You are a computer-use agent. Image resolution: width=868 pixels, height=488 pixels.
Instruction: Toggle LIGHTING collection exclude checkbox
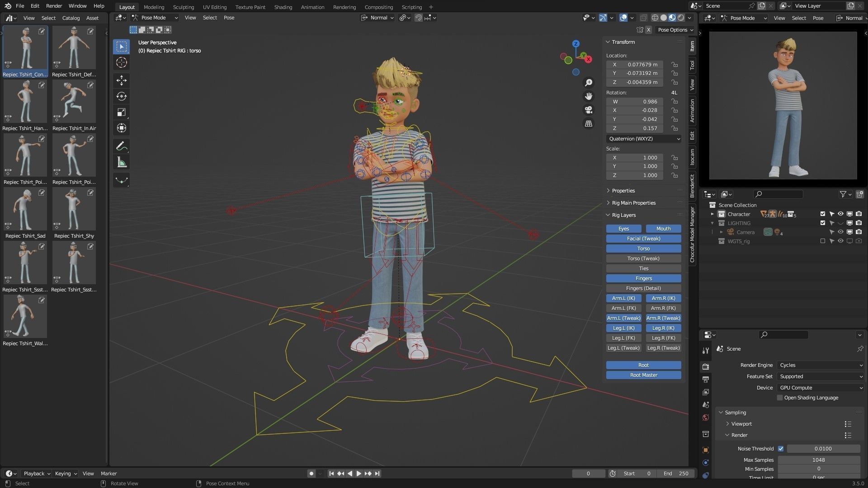pos(823,223)
